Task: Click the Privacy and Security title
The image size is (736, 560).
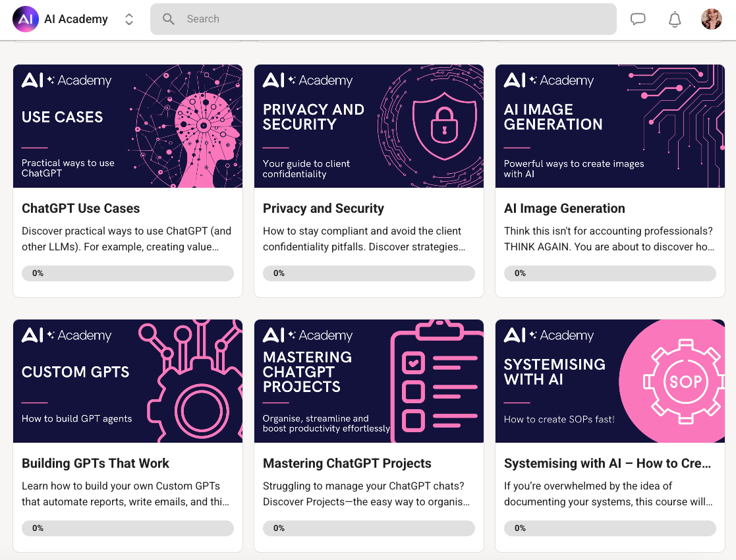Action: coord(324,208)
